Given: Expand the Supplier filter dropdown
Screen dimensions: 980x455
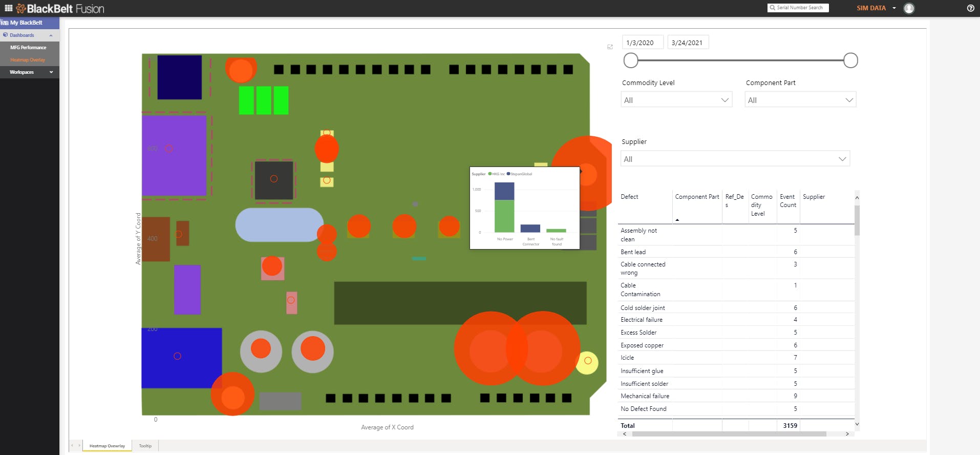Looking at the screenshot, I should 735,159.
